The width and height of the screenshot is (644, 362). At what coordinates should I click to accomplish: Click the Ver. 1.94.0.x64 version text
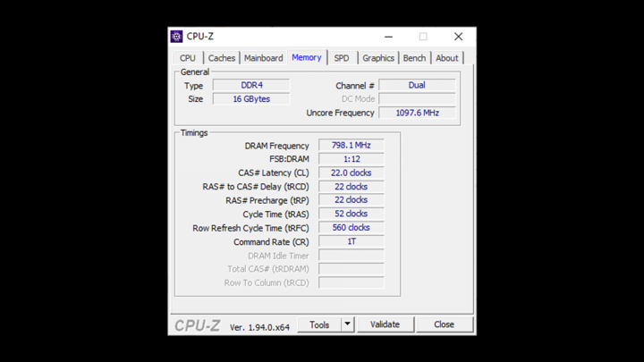pyautogui.click(x=259, y=327)
